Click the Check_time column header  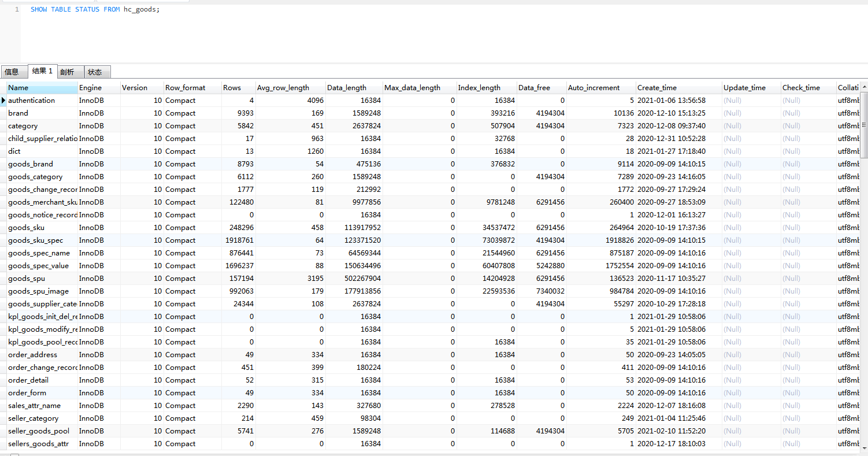click(x=808, y=88)
